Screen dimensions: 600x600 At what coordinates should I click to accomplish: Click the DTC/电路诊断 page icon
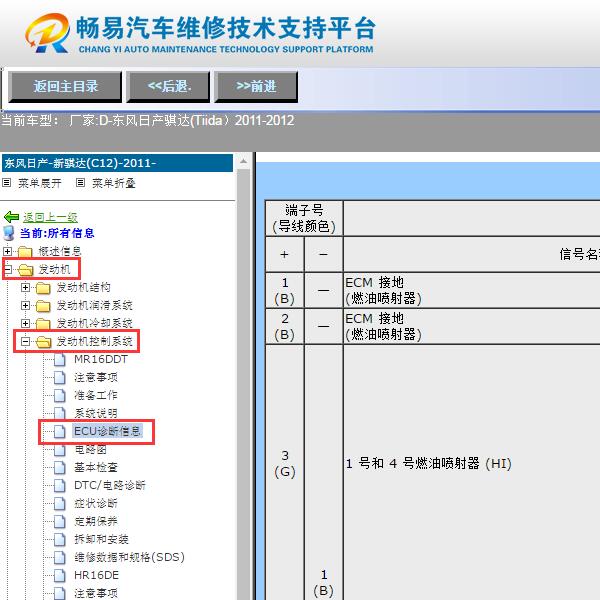[x=59, y=486]
